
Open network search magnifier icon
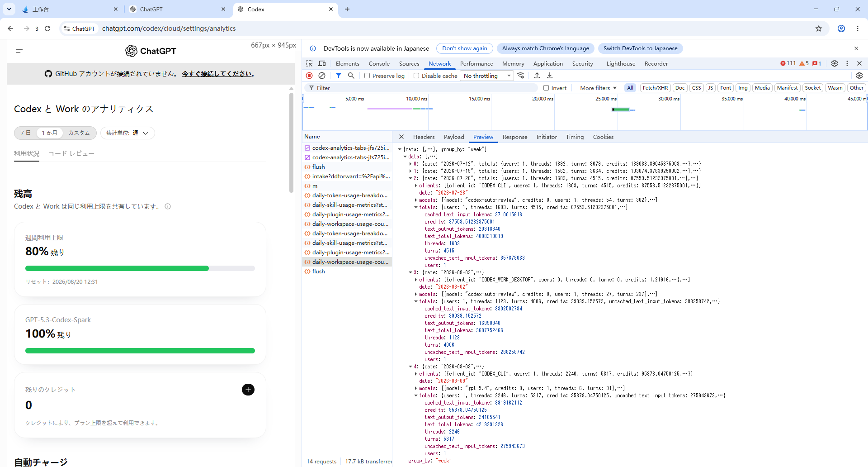351,76
